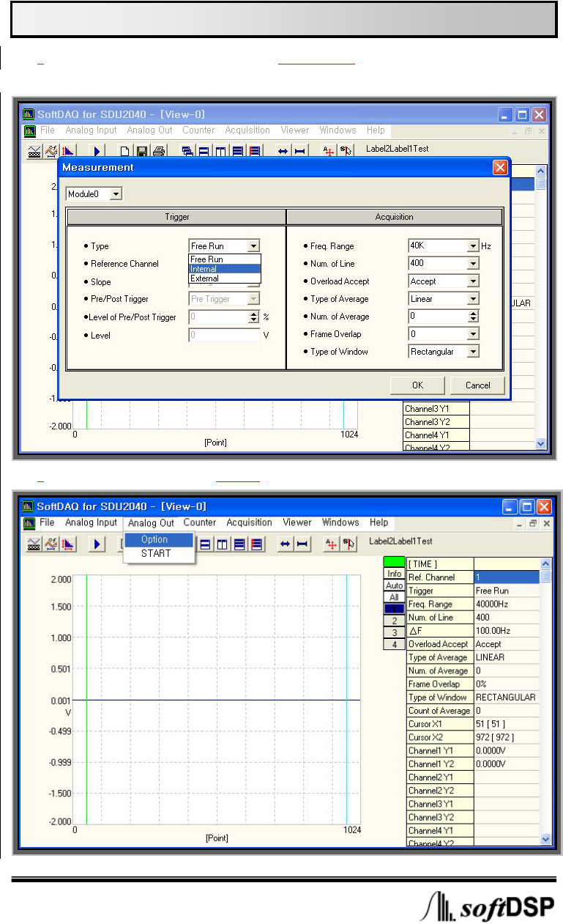Click the three-row layout icon in upper toolbar
563x924 pixels.
(239, 151)
